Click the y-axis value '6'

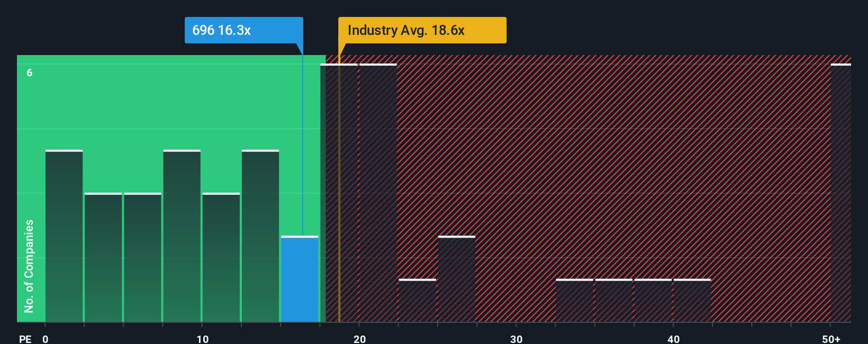[30, 73]
